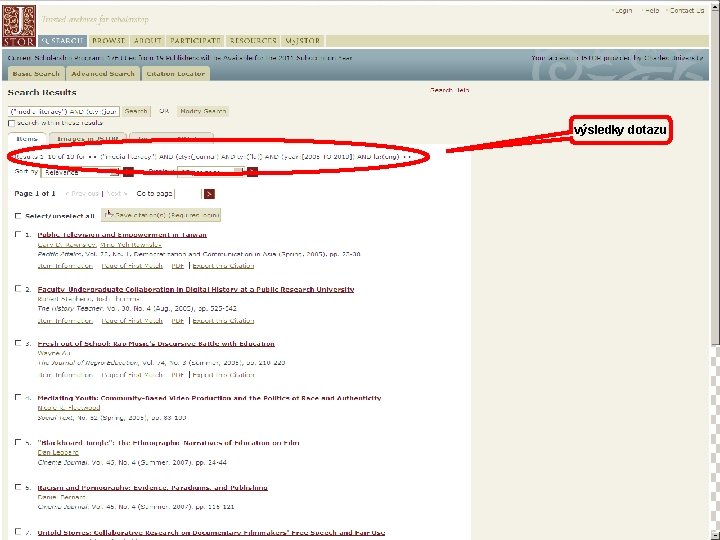The image size is (720, 540).
Task: Click Page of First Match under result 1
Action: (x=132, y=266)
